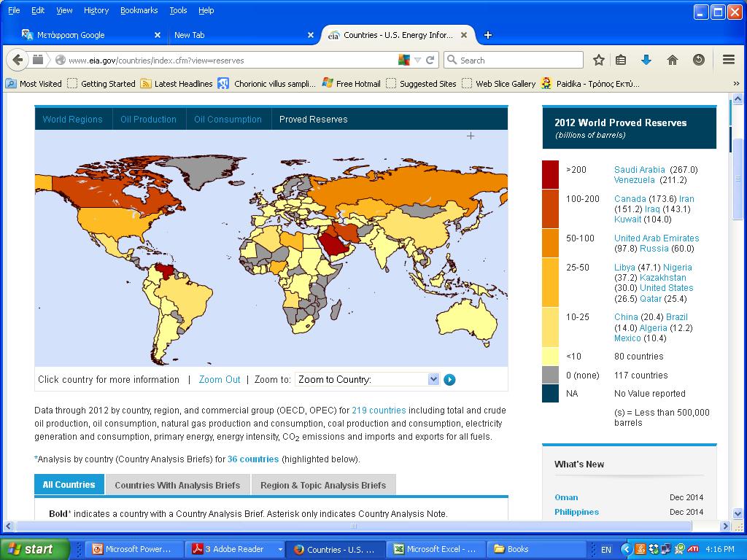The height and width of the screenshot is (560, 747).
Task: Click the dark red >200 legend swatch
Action: click(550, 175)
